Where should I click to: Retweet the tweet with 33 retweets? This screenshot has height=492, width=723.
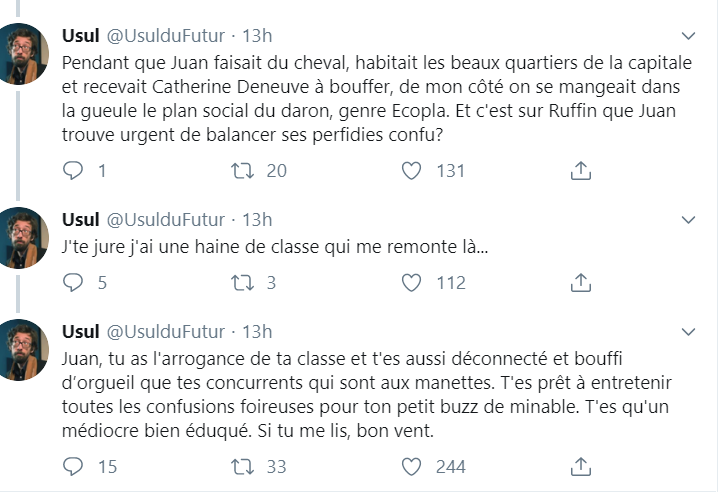243,467
